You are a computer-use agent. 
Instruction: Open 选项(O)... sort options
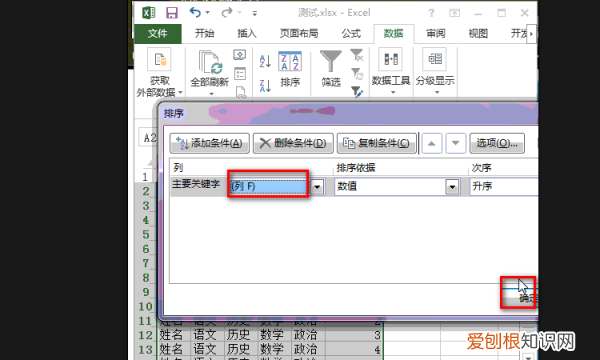[x=497, y=143]
